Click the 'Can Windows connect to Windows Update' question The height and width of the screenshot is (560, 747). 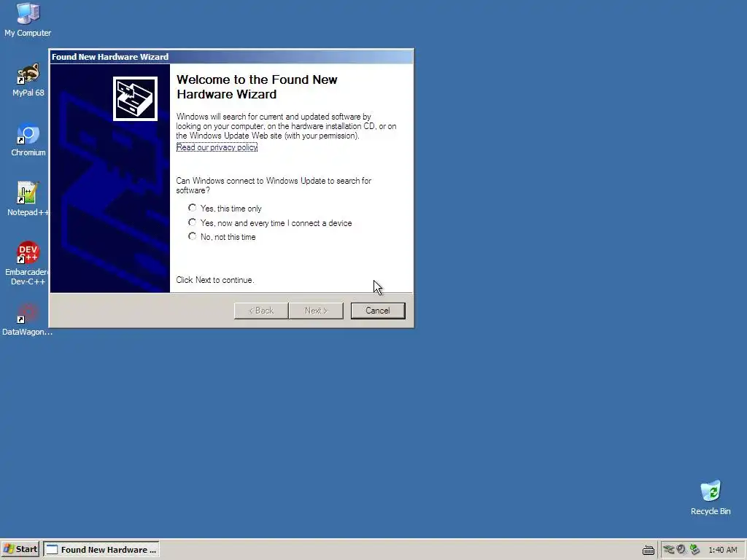(x=274, y=185)
